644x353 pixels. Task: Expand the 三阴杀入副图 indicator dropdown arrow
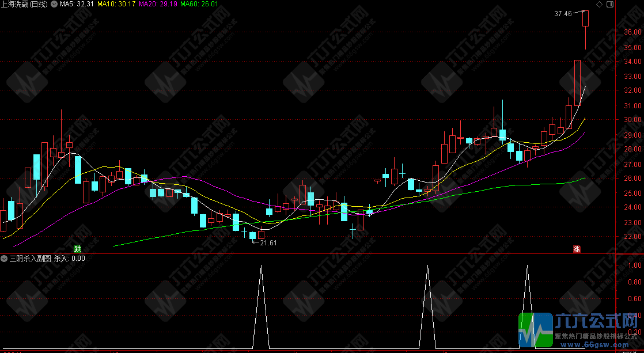5,259
